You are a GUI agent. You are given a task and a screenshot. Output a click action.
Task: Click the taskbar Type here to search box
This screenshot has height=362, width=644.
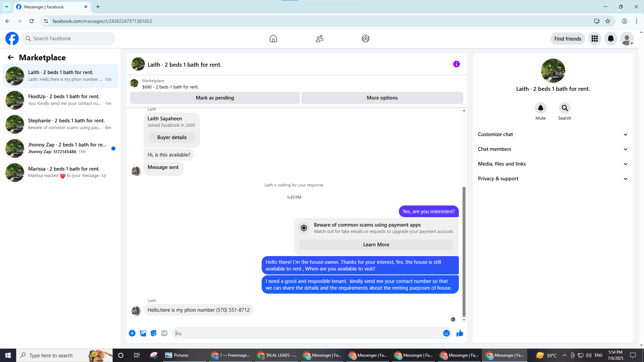pos(64,355)
